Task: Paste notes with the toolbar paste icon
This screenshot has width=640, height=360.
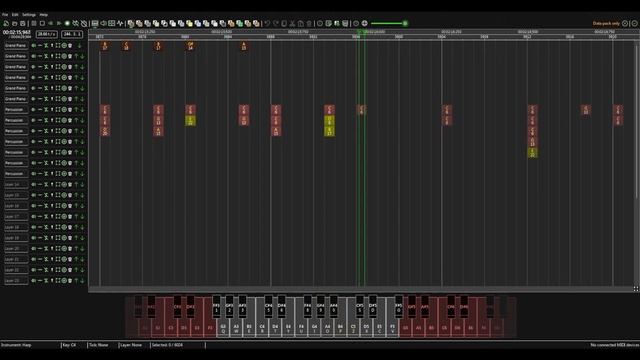Action: click(300, 24)
